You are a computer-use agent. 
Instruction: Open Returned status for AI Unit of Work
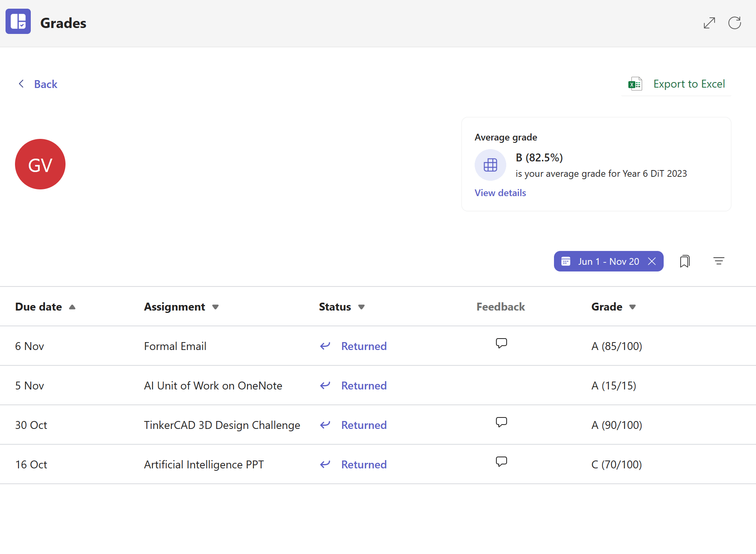(363, 386)
